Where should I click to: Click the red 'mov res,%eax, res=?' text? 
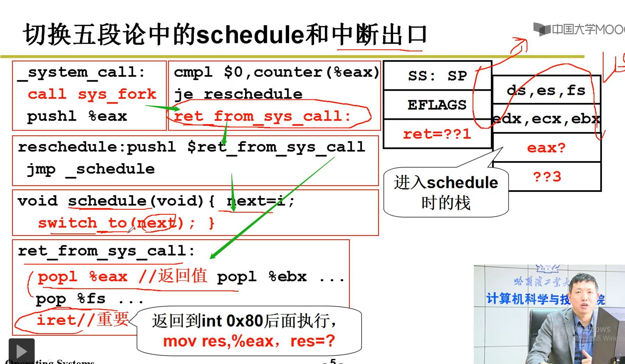[x=249, y=341]
